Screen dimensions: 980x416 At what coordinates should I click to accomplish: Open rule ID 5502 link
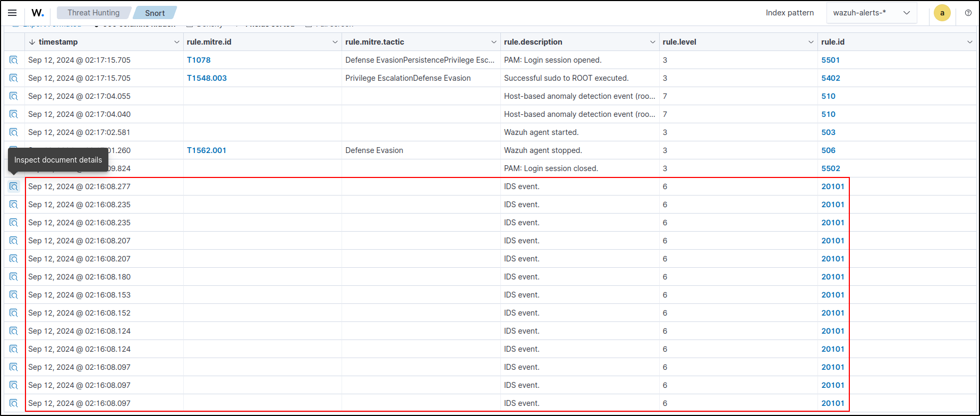[x=831, y=168]
